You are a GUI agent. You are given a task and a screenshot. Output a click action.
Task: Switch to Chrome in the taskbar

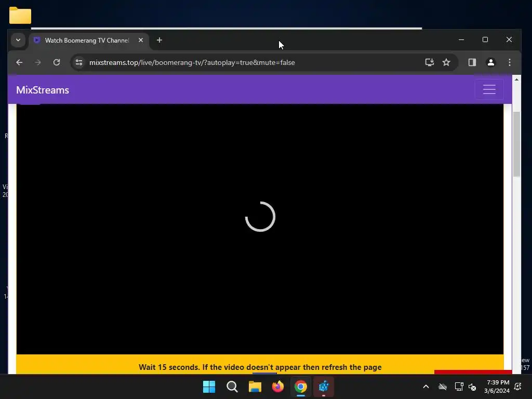click(x=301, y=387)
